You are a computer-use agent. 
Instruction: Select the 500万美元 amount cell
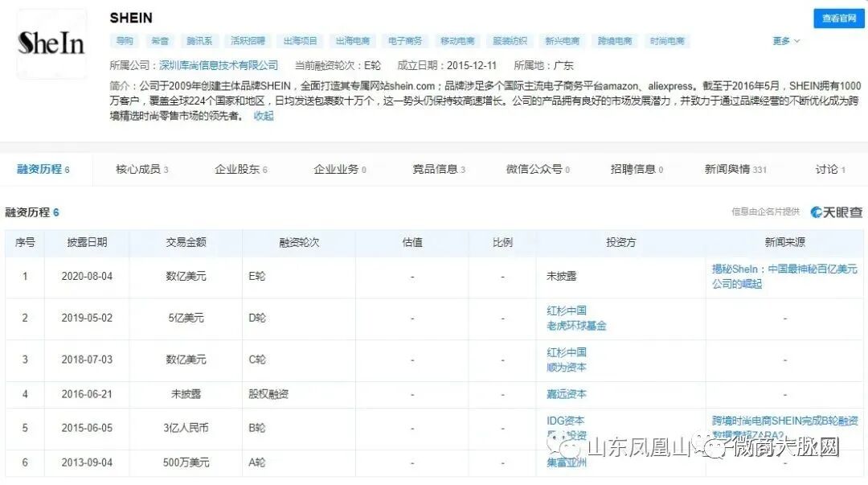pos(186,462)
